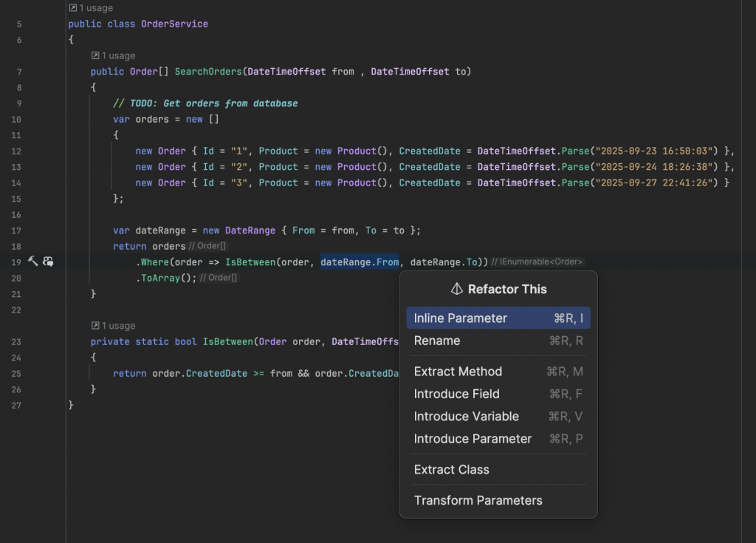This screenshot has width=756, height=543.
Task: Open the AI assistant gutter icon on line 19
Action: point(48,262)
